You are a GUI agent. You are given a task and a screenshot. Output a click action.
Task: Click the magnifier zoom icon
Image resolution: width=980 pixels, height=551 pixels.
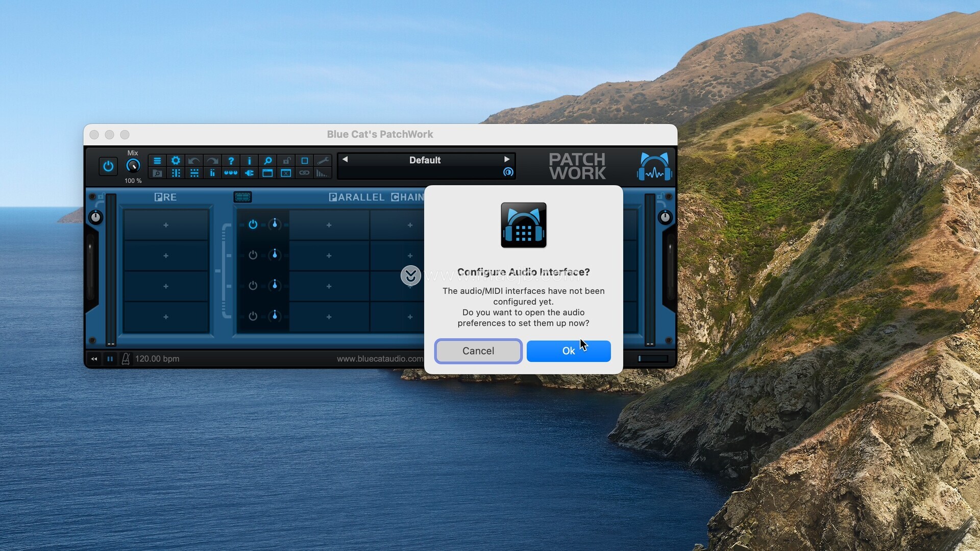point(267,161)
